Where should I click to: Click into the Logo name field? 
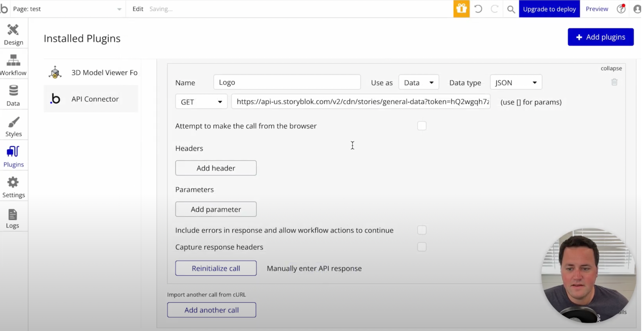click(x=287, y=82)
